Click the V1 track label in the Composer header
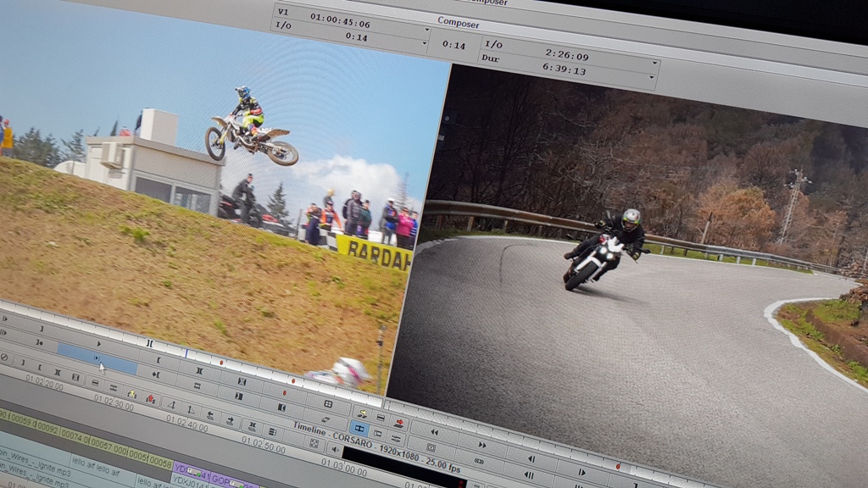The width and height of the screenshot is (868, 488). coord(283,11)
